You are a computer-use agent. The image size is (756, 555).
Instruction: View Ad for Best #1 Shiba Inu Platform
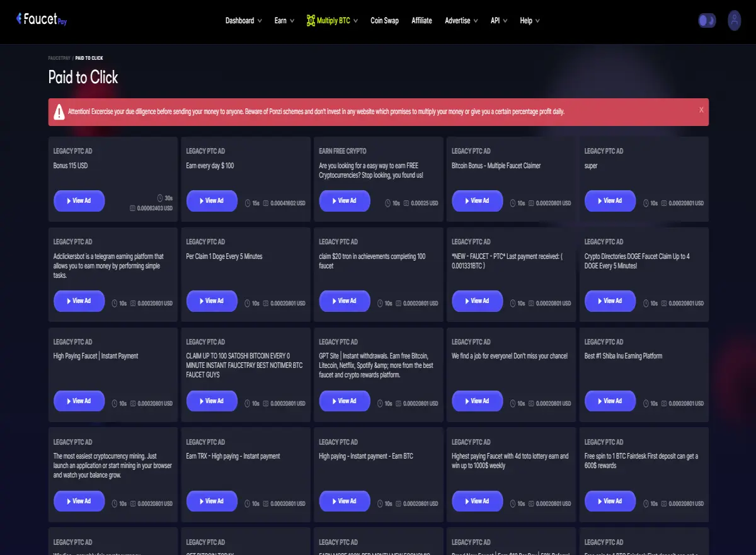pyautogui.click(x=610, y=401)
